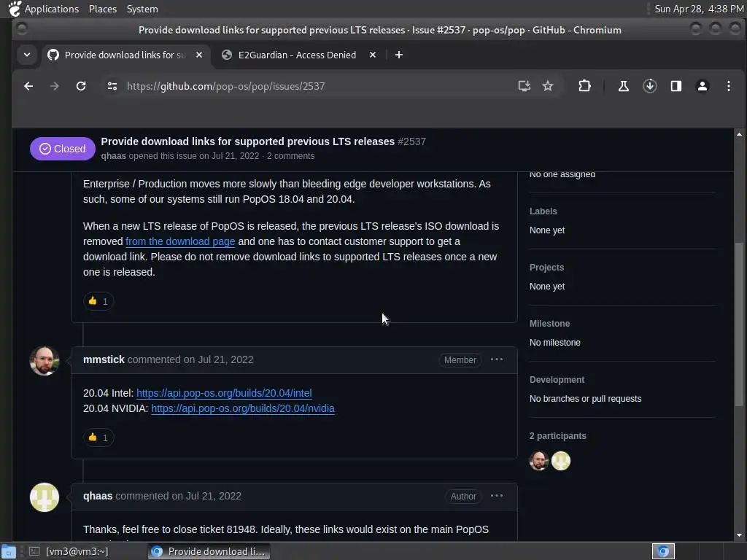Expand the tab search dropdown

[x=27, y=55]
